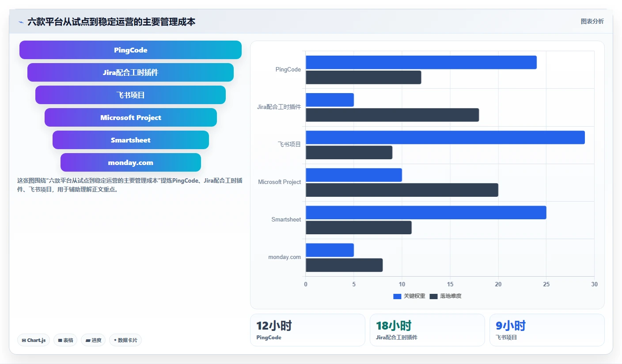Click the dark 落地难度 bar for 飞书项目
The height and width of the screenshot is (364, 622).
(349, 152)
